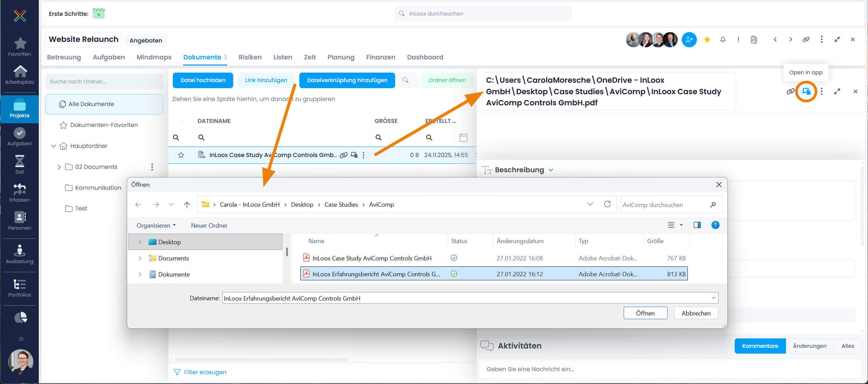Click Ordner öffnen button
The image size is (868, 384).
pyautogui.click(x=447, y=80)
